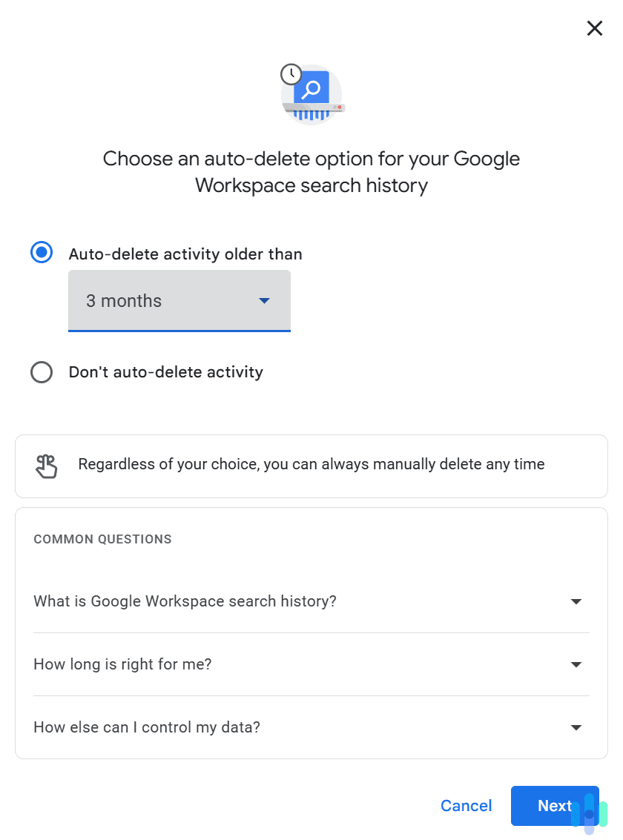The width and height of the screenshot is (623, 840).
Task: Click the dropdown arrow inside the 3 months selector
Action: point(264,301)
